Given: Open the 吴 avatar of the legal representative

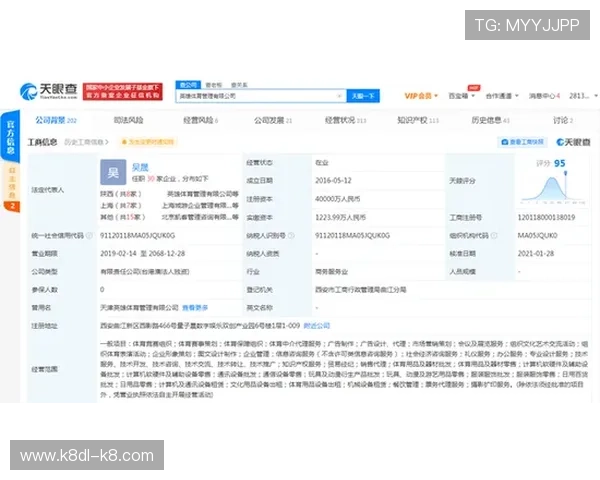Looking at the screenshot, I should (x=113, y=172).
